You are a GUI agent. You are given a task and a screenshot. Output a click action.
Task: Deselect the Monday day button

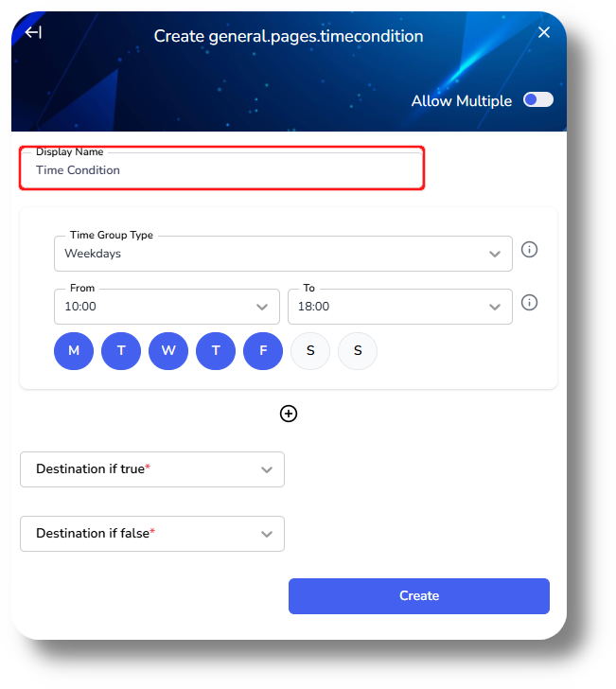click(x=74, y=350)
